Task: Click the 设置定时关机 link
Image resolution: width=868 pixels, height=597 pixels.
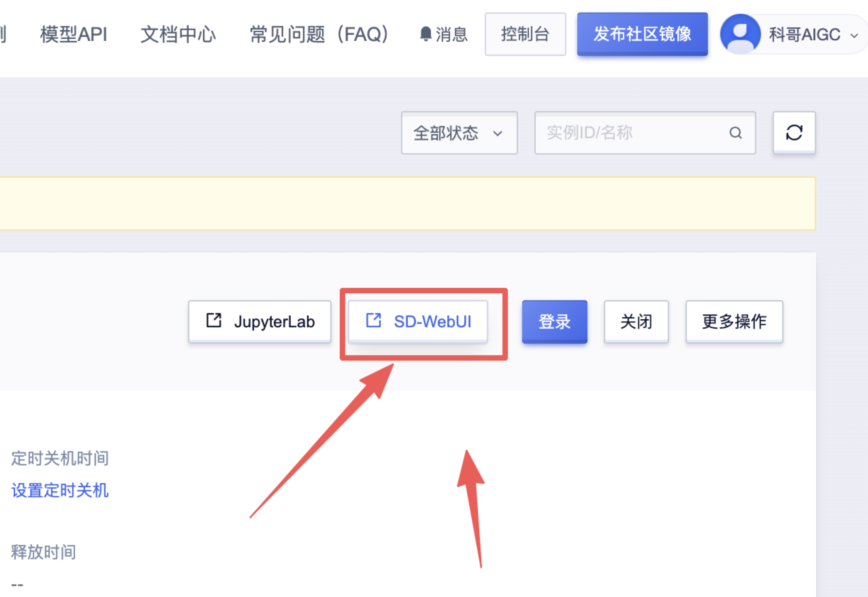Action: pyautogui.click(x=60, y=490)
